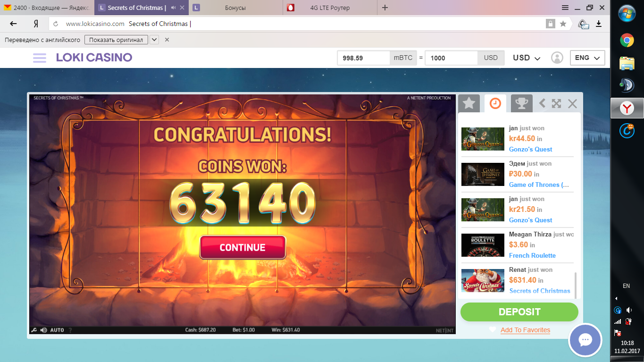Click the Add To Favorites link

coord(525,330)
